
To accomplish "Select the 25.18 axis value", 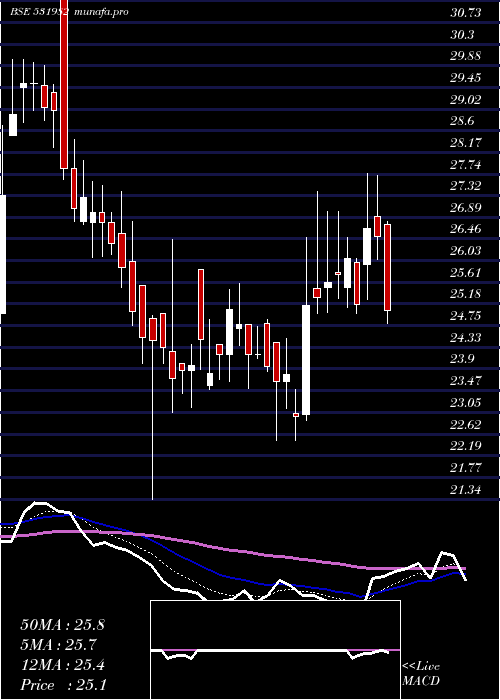I will (466, 295).
